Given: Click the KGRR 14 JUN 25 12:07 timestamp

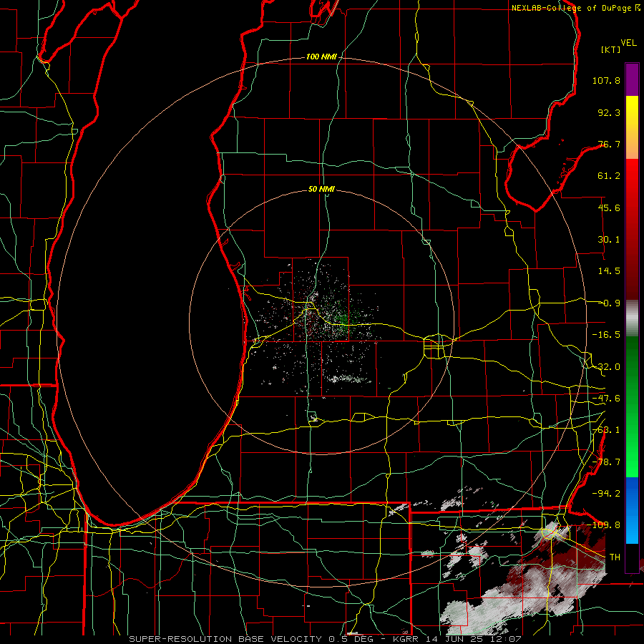Looking at the screenshot, I should (x=457, y=639).
